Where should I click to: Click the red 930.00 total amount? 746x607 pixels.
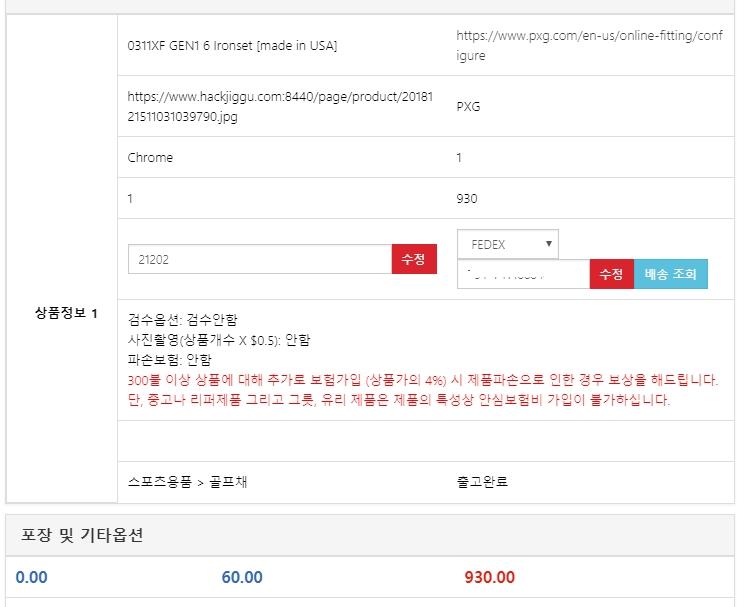490,577
